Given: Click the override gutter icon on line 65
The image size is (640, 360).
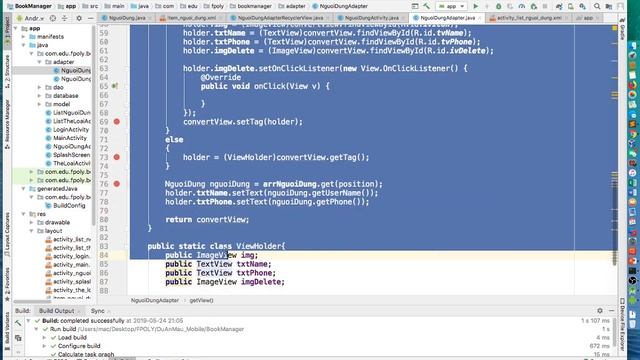Looking at the screenshot, I should (x=115, y=86).
